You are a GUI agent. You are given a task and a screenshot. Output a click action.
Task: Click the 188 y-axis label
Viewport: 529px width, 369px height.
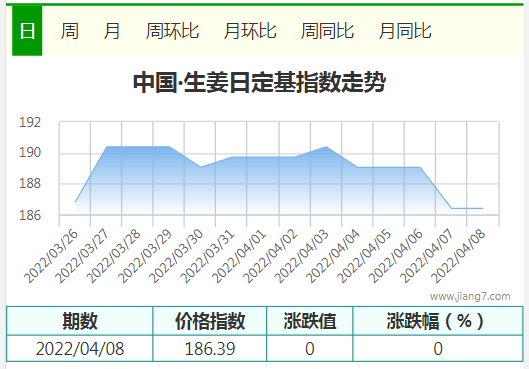30,183
